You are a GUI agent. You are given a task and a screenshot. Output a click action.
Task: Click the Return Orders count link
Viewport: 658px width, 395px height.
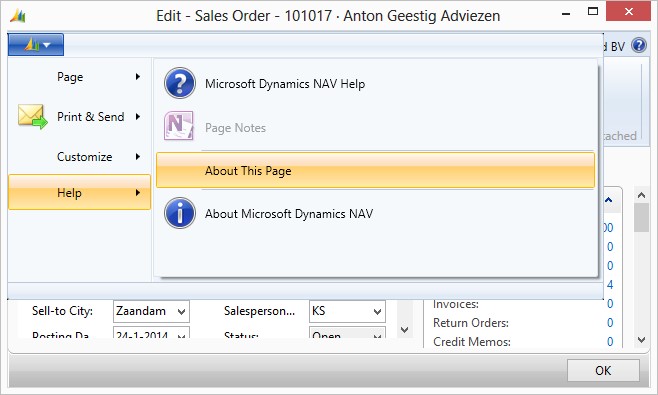click(x=610, y=322)
